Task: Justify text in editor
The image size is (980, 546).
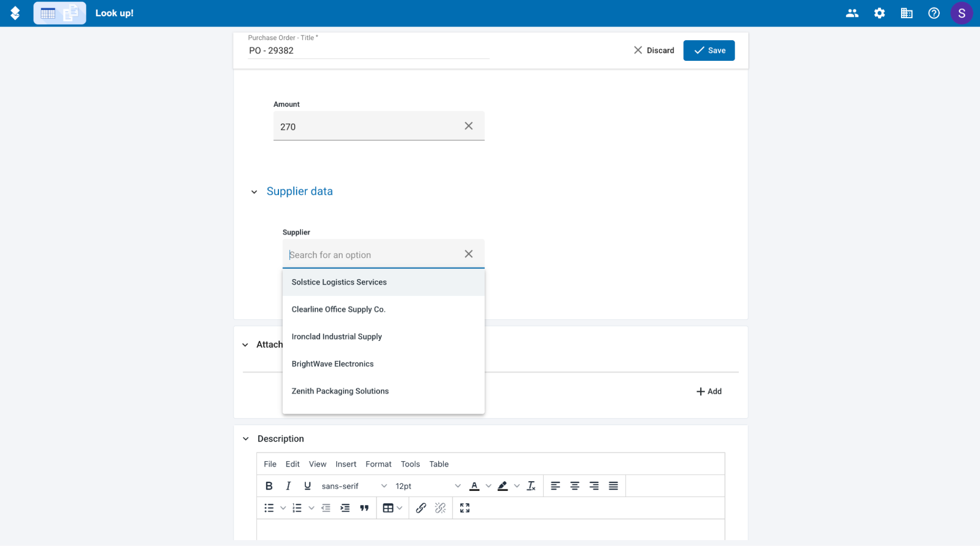Action: point(613,486)
